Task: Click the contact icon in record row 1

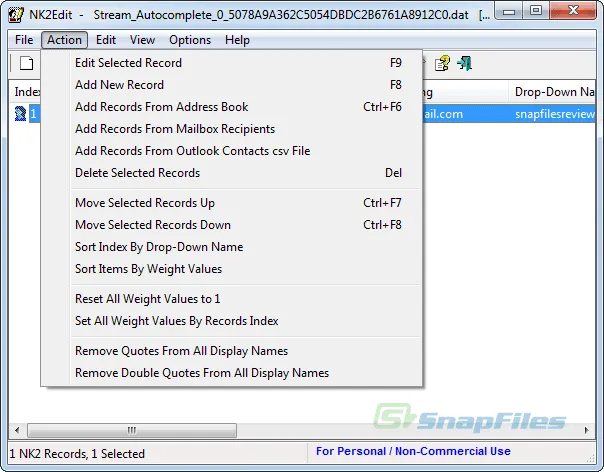Action: point(20,114)
